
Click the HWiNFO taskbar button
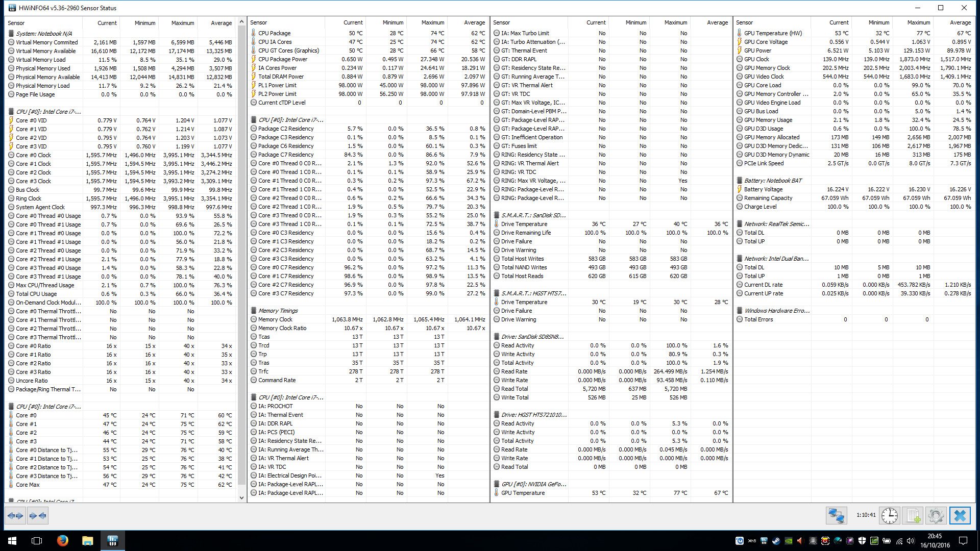(x=112, y=540)
